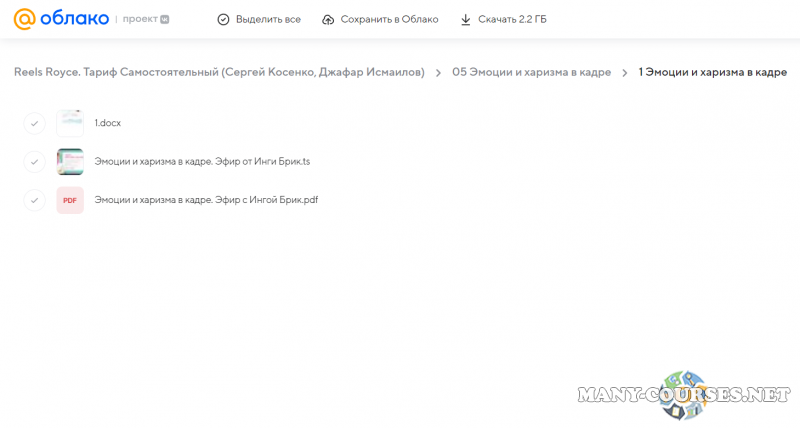Click the download arrow icon beside Скачать
The width and height of the screenshot is (800, 428).
[x=465, y=19]
